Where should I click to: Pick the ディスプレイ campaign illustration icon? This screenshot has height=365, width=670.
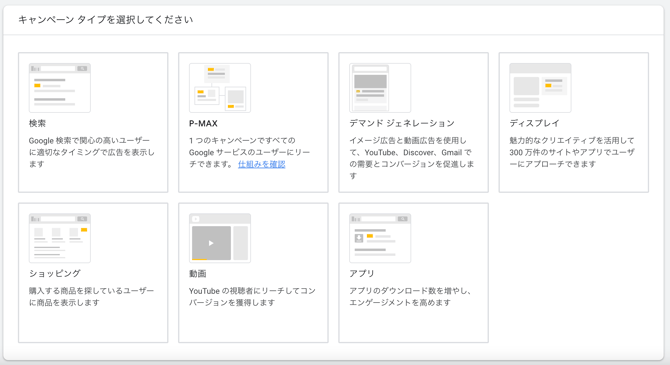[541, 88]
